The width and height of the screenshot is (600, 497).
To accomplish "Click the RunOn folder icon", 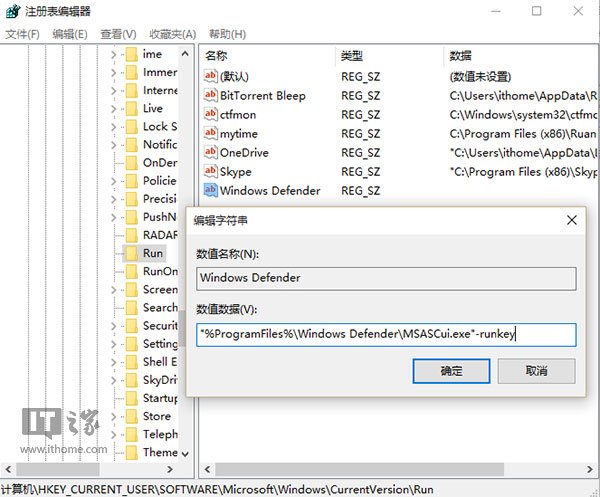I will pos(132,272).
